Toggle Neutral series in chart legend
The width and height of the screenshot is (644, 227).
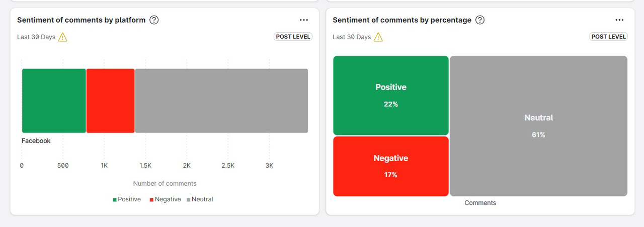200,199
